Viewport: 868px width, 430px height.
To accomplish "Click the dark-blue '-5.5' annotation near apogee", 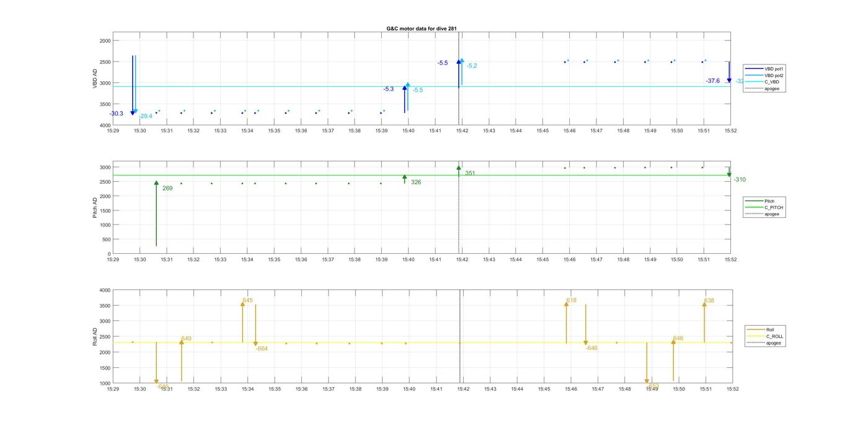I will [442, 63].
